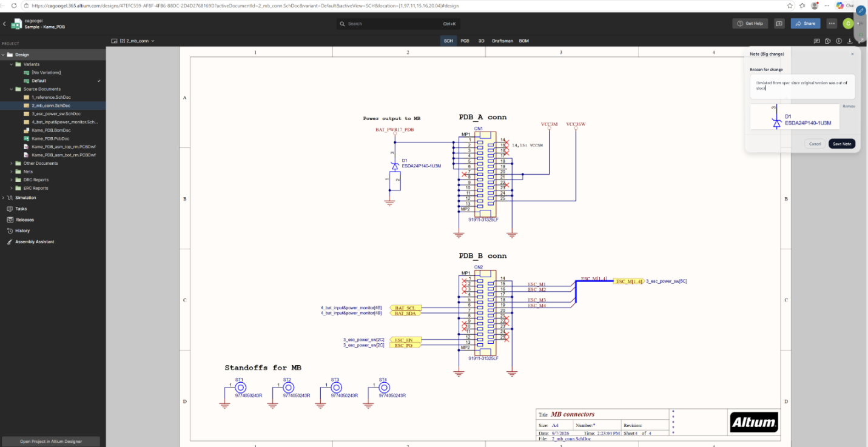Switch to the BOM tab
Image resolution: width=868 pixels, height=447 pixels.
(524, 41)
